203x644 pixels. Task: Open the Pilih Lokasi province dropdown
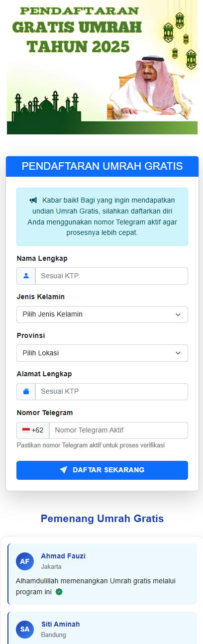click(102, 353)
